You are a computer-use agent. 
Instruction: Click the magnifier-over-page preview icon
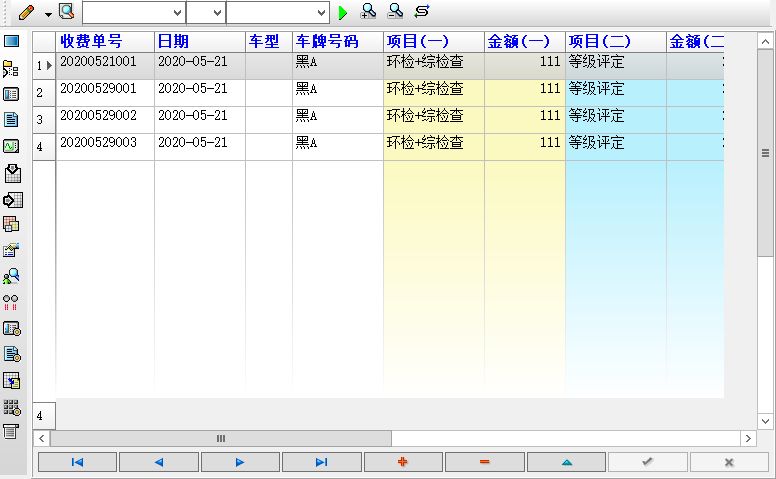tap(66, 11)
